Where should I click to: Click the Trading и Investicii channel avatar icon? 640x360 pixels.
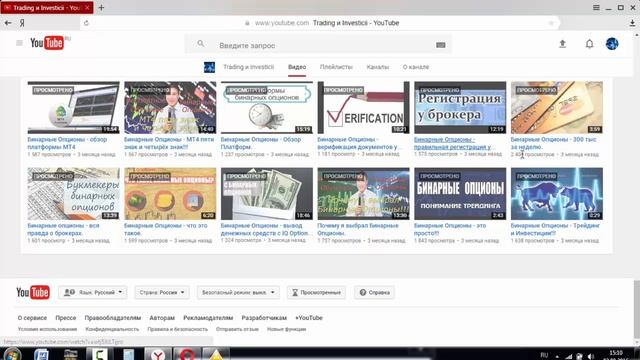(209, 67)
